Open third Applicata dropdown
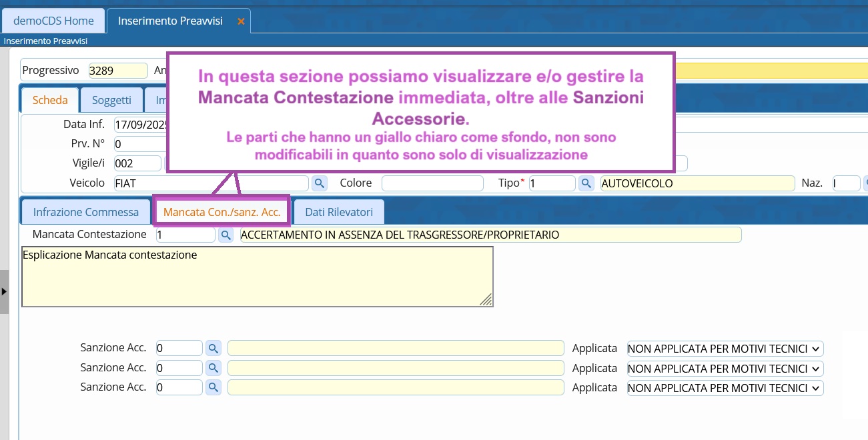This screenshot has height=440, width=868. pyautogui.click(x=725, y=388)
